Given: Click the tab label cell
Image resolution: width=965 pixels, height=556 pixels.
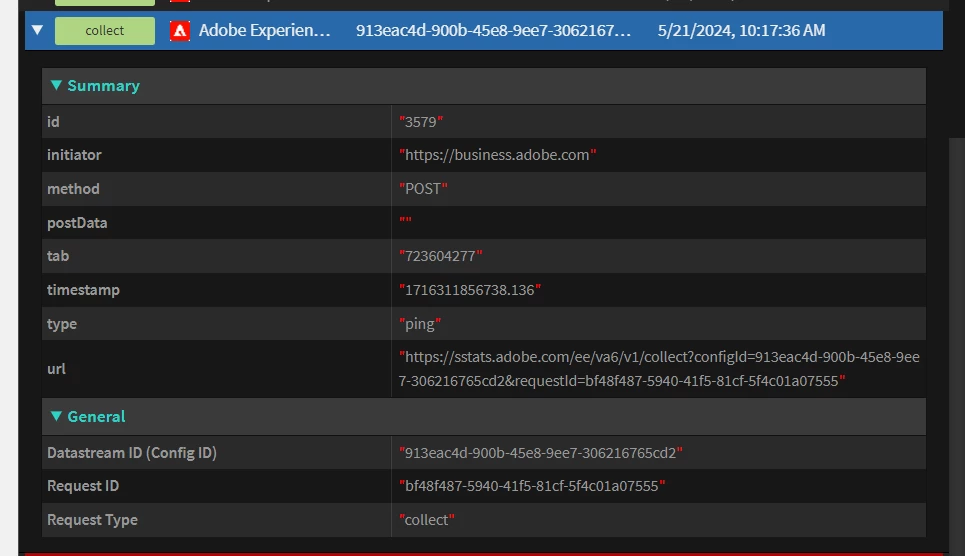Looking at the screenshot, I should pos(217,256).
